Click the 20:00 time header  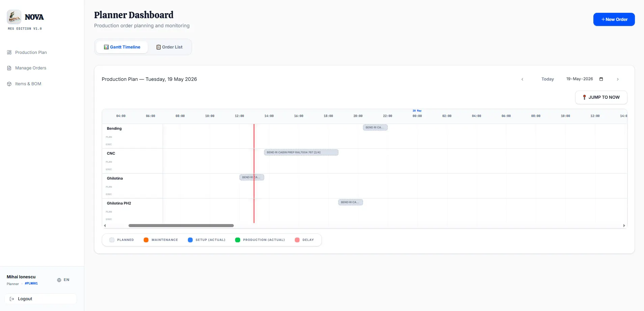click(x=358, y=116)
